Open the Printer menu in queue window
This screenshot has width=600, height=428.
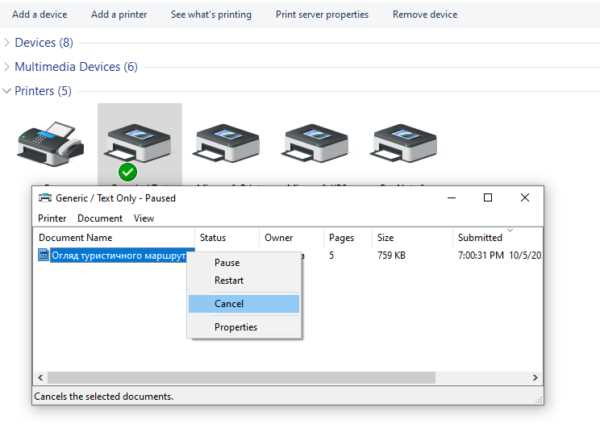pyautogui.click(x=52, y=218)
